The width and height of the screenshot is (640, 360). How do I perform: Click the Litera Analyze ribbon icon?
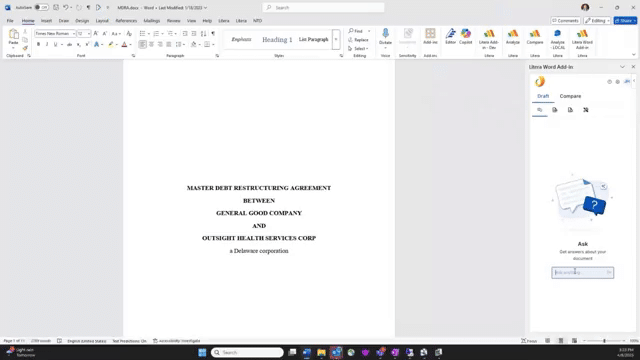(513, 36)
